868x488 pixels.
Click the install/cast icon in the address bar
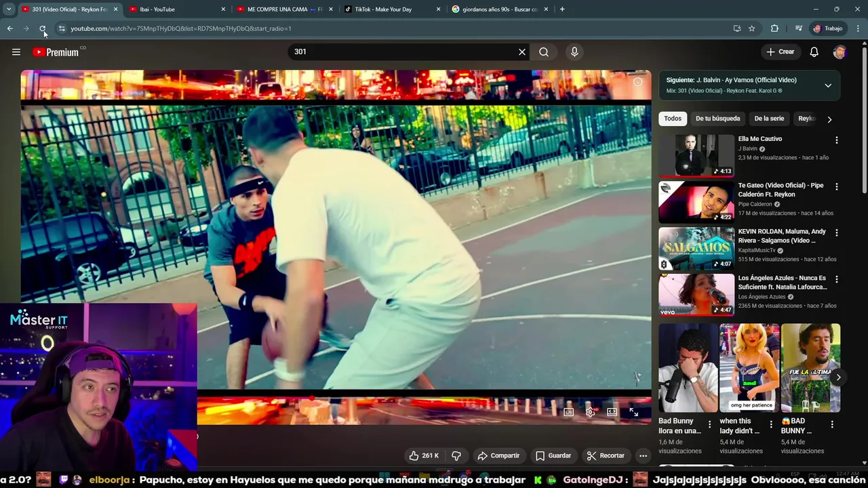pyautogui.click(x=737, y=28)
